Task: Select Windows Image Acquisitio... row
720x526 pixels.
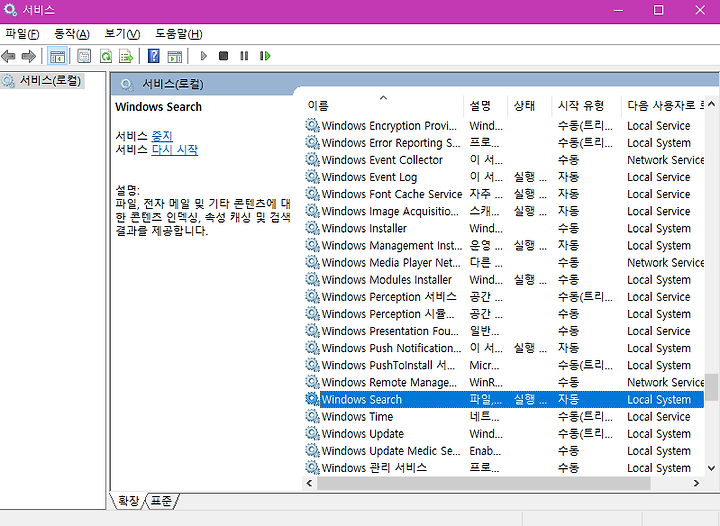Action: [504, 211]
